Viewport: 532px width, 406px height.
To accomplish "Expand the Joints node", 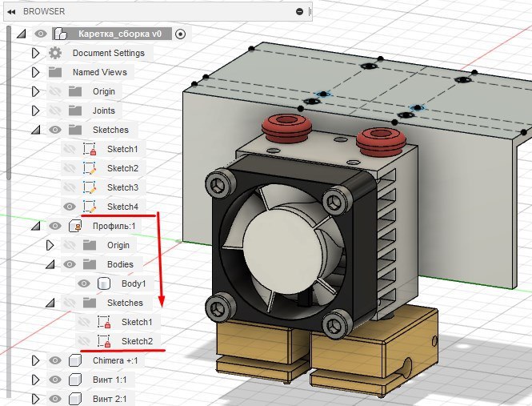I will click(x=36, y=111).
